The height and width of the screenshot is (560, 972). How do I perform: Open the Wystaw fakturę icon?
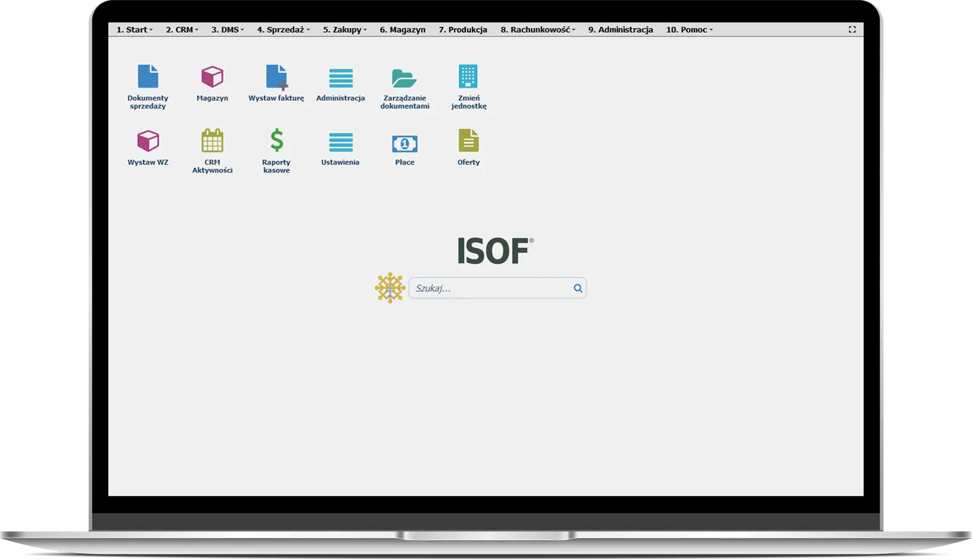[276, 77]
